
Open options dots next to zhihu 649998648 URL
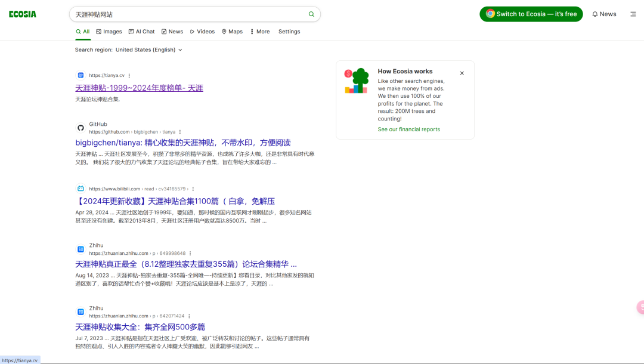click(x=190, y=254)
